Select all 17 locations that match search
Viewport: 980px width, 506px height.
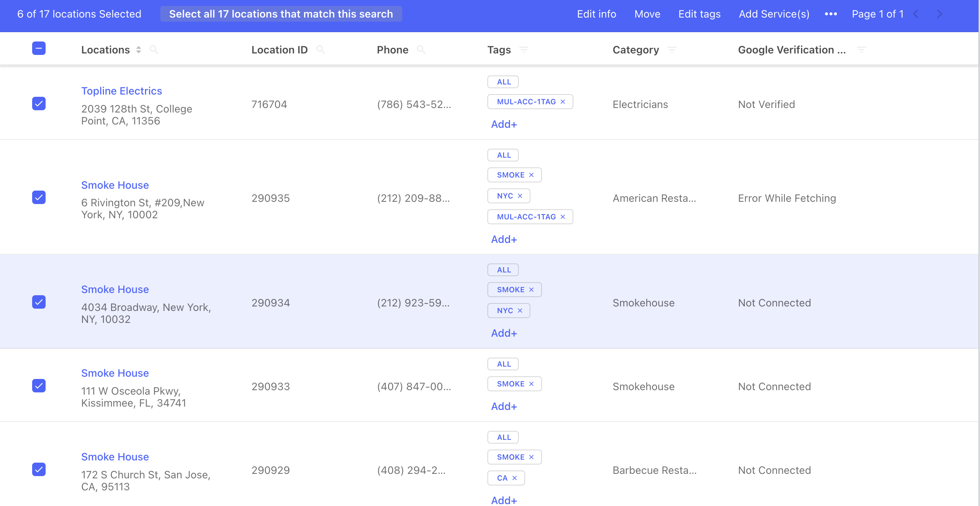coord(281,14)
